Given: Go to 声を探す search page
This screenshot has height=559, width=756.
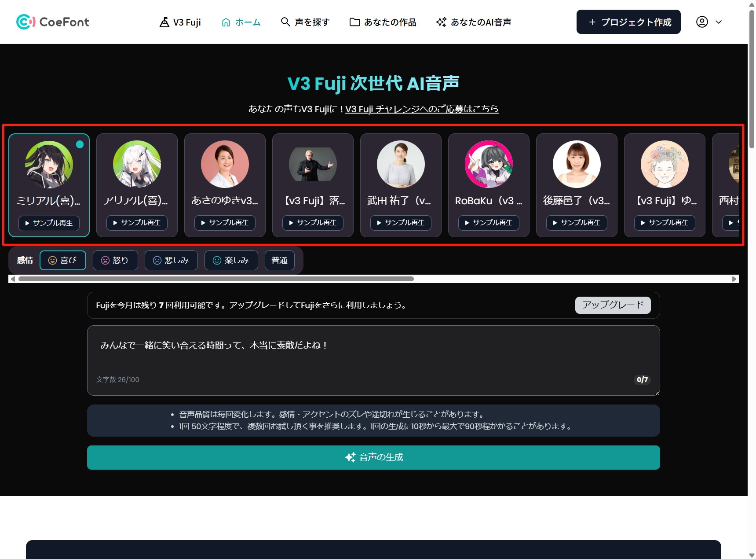Looking at the screenshot, I should click(x=305, y=22).
